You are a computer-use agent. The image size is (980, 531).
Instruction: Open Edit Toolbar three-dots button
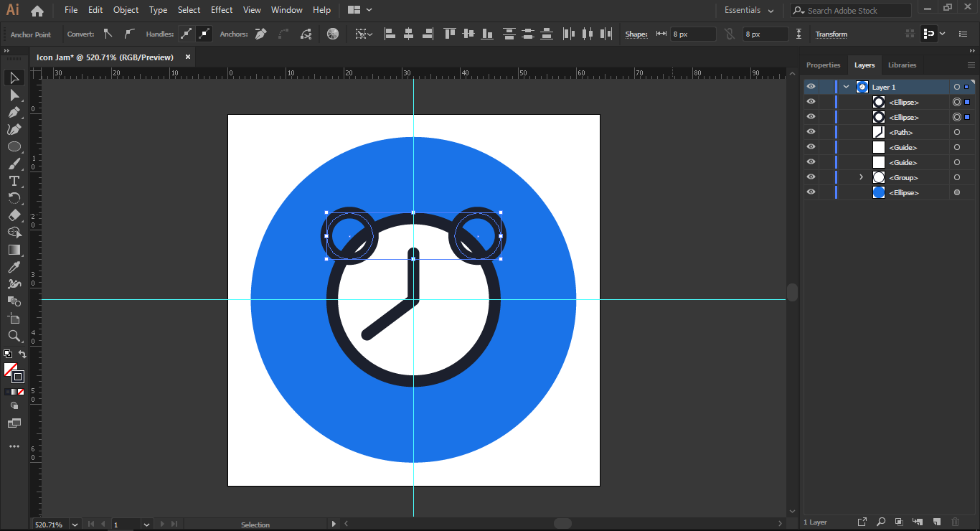tap(14, 446)
